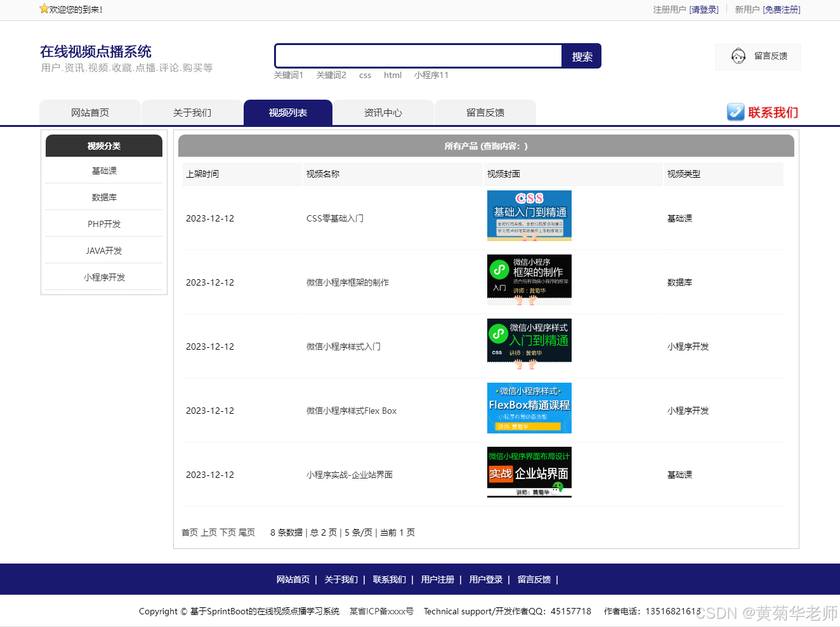Click inside the search input field
Image resolution: width=840 pixels, height=627 pixels.
coord(418,56)
